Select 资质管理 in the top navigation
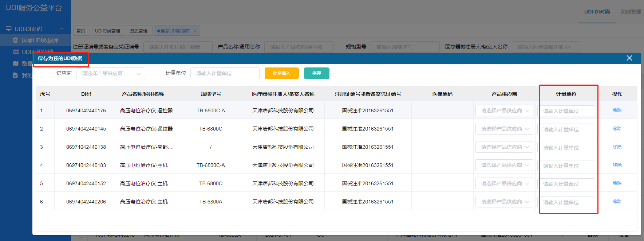The image size is (644, 241). (631, 12)
